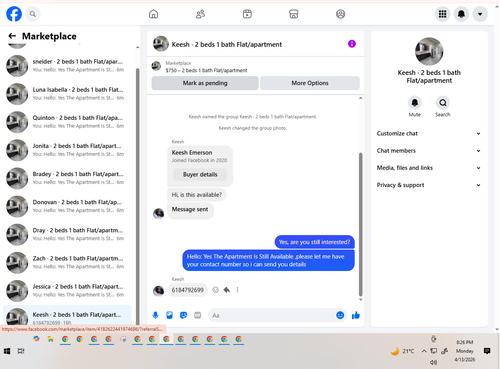Send a thumbs-up like

[356, 315]
